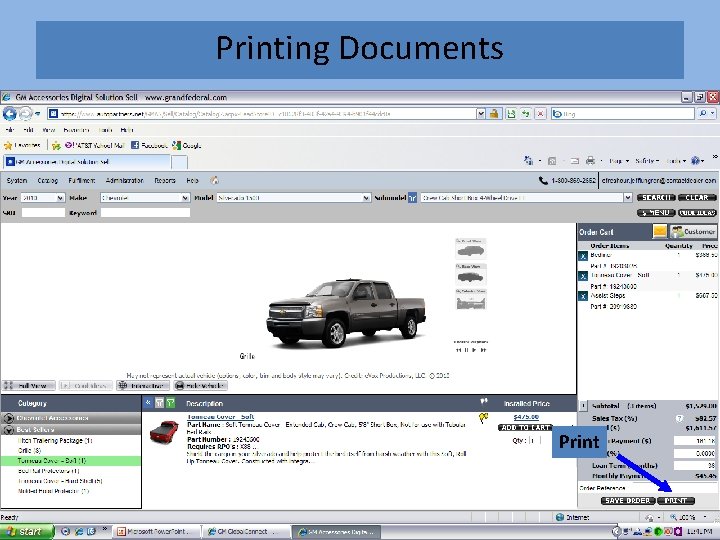Click the Hide Vehicle button

click(201, 386)
